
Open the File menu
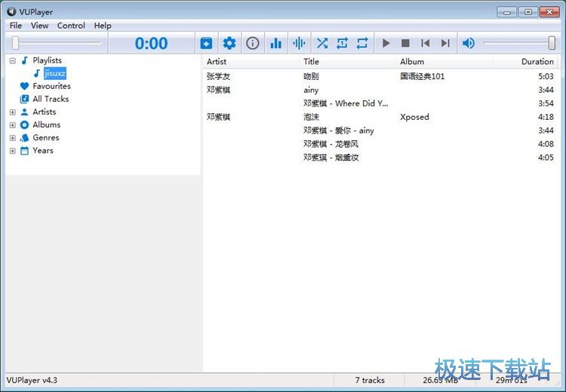[16, 26]
